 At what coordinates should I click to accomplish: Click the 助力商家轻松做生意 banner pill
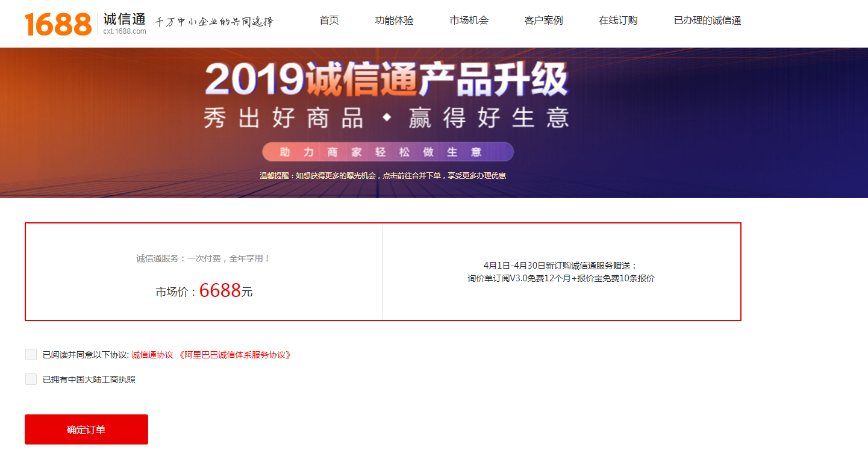pos(388,152)
